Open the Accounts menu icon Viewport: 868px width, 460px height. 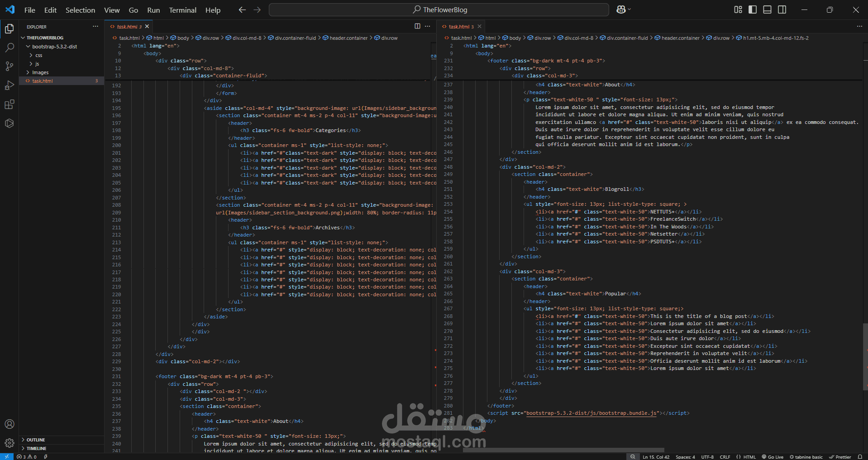(9, 424)
